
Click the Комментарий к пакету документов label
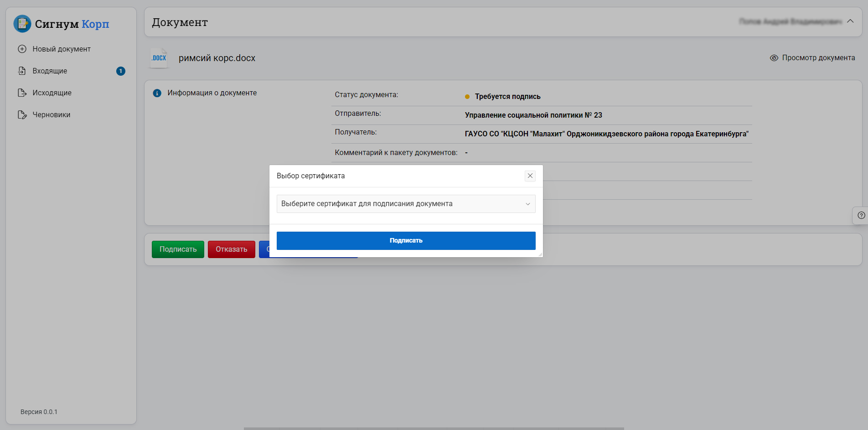point(396,153)
